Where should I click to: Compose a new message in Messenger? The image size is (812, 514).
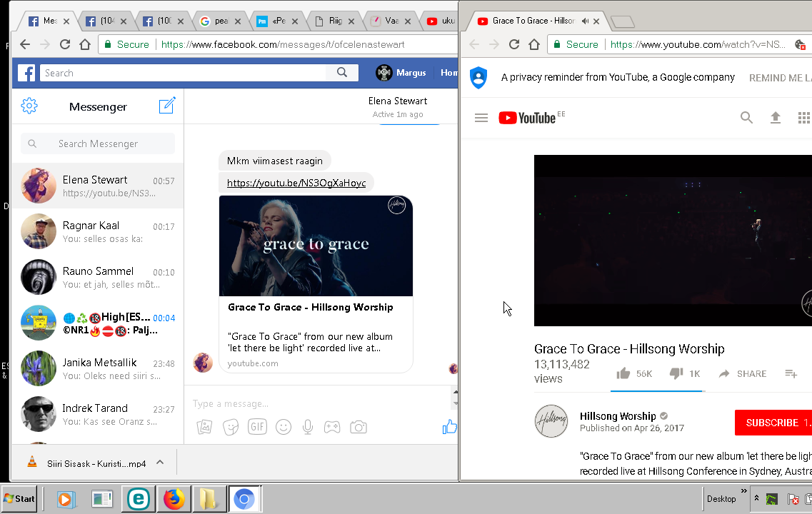[166, 106]
